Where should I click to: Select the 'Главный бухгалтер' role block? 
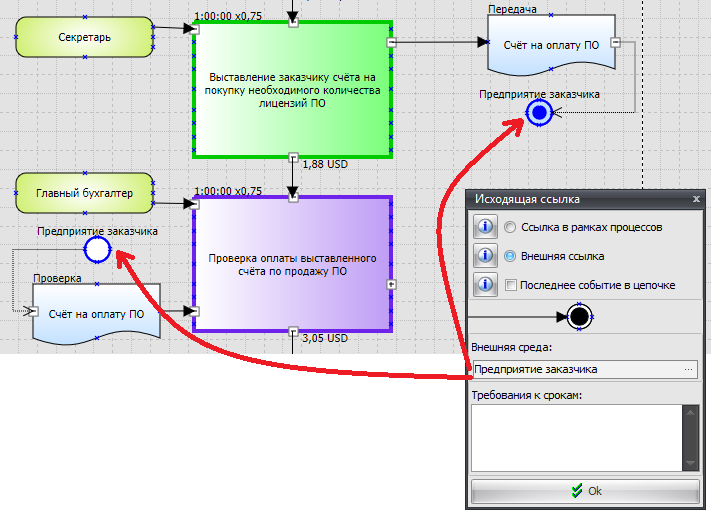coord(84,192)
